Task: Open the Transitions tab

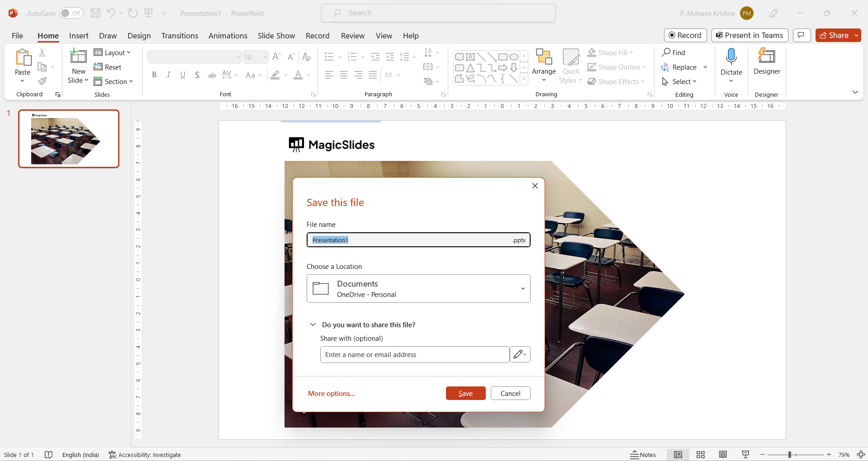Action: coord(180,36)
